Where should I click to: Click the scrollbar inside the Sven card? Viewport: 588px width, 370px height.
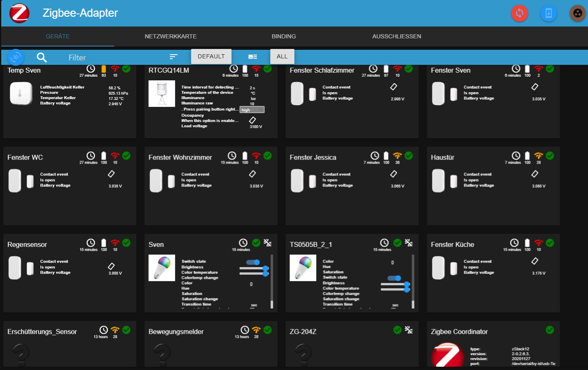click(x=272, y=281)
